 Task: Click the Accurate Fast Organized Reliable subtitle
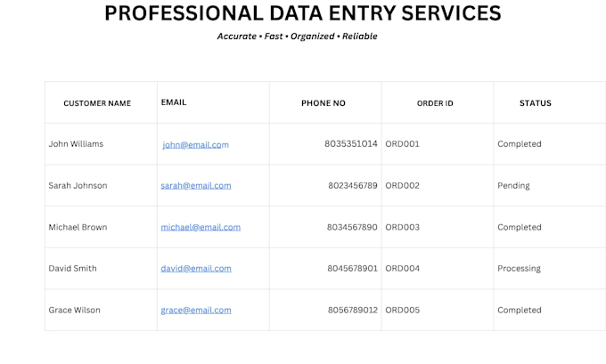[297, 36]
